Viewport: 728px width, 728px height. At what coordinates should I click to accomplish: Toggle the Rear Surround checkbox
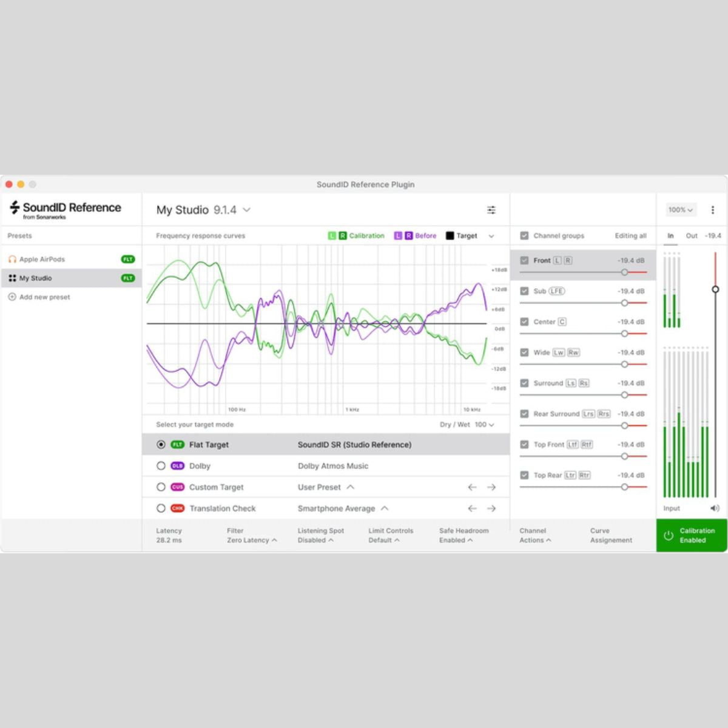[x=524, y=414]
